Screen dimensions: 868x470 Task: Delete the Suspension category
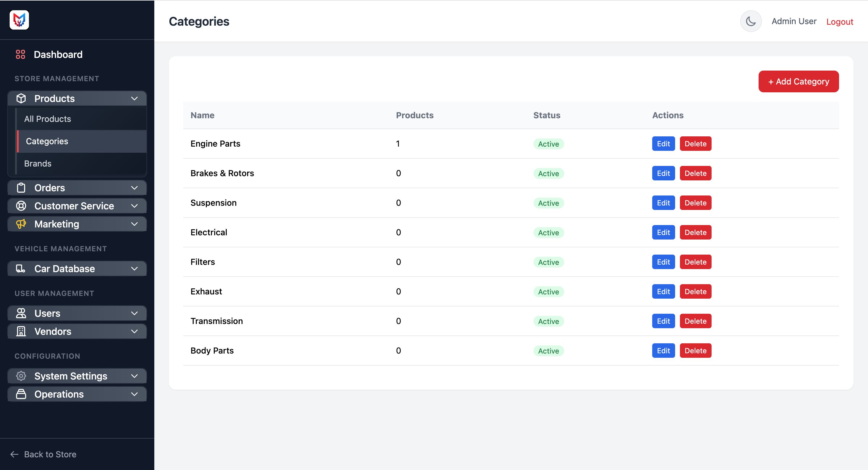point(696,203)
